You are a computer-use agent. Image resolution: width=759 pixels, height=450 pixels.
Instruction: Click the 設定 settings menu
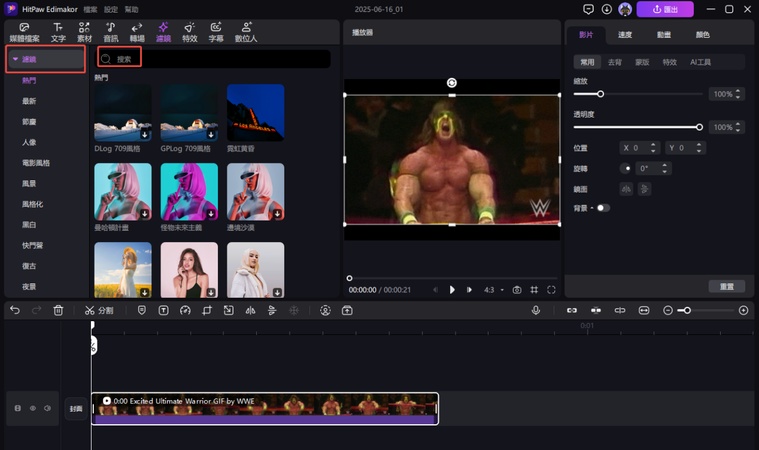(111, 9)
